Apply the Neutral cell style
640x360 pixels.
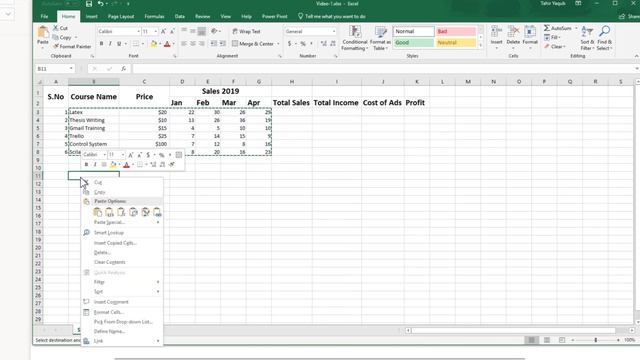point(456,42)
